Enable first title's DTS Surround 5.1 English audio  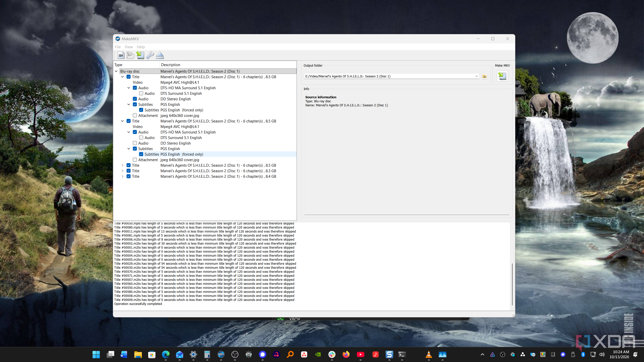click(x=141, y=94)
